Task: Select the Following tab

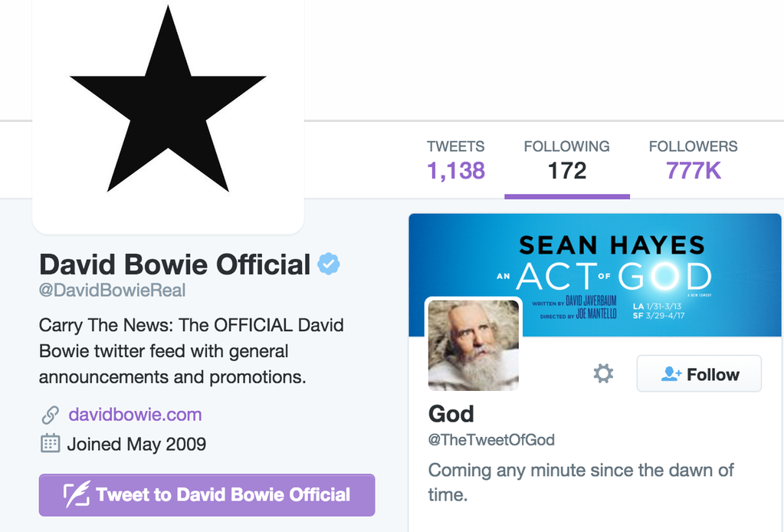Action: [x=566, y=159]
